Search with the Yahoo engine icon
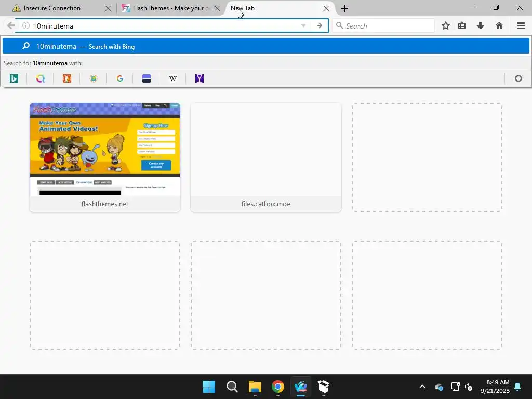The image size is (532, 399). click(x=199, y=79)
